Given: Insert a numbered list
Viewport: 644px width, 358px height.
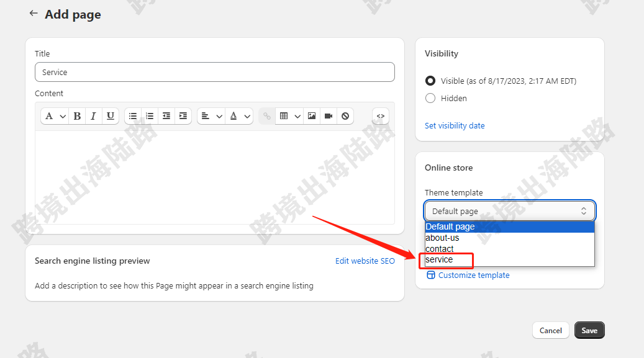Looking at the screenshot, I should pos(150,116).
